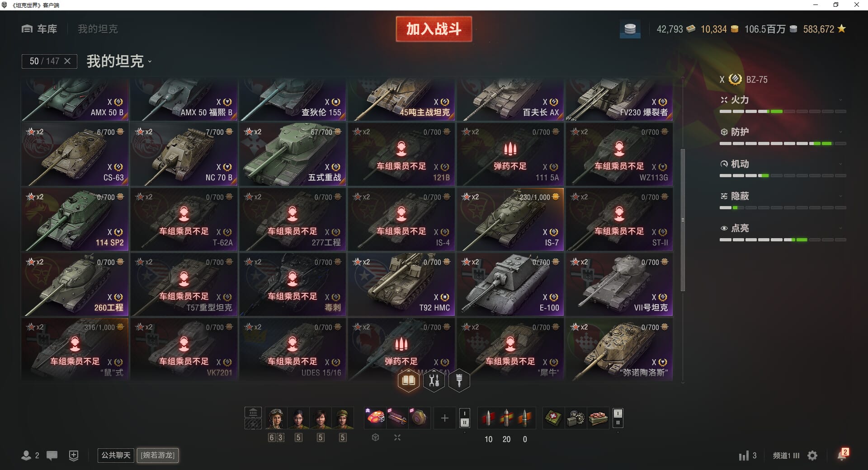Open the wrench and screwdriver maintenance icon

click(x=434, y=381)
